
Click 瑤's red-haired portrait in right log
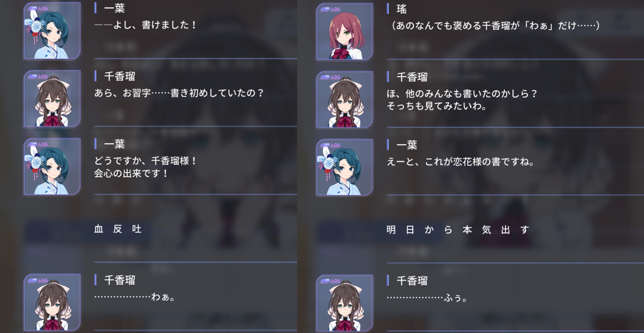click(345, 31)
